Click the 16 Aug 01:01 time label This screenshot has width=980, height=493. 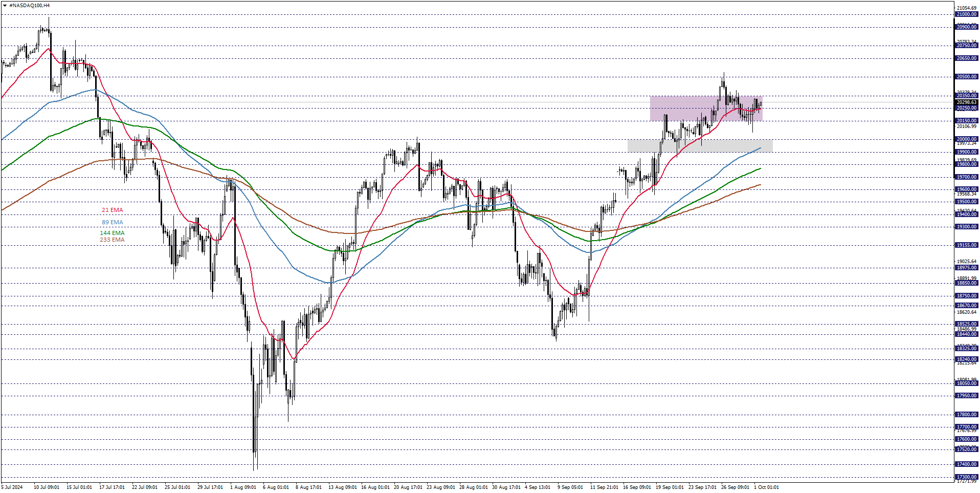click(x=375, y=487)
